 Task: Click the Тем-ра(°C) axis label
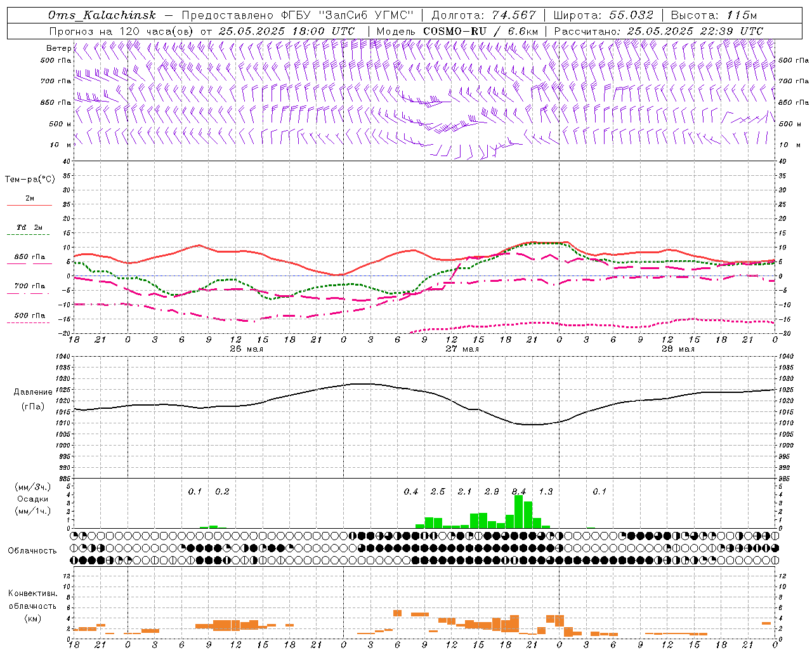click(30, 180)
